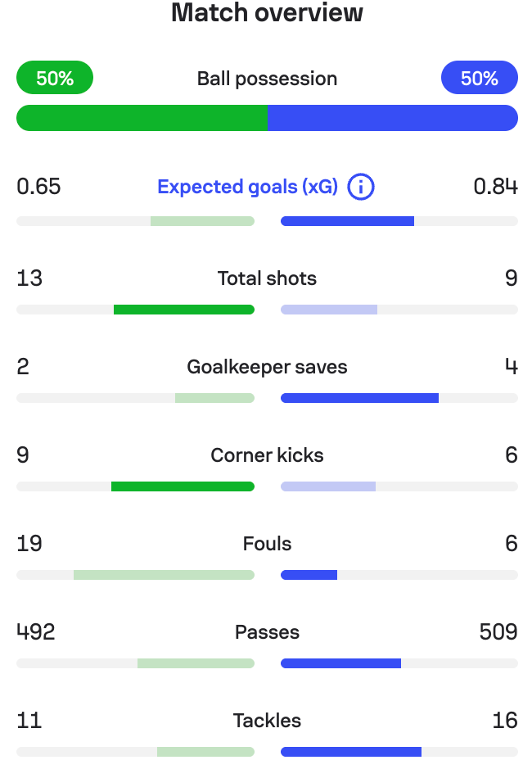Screen dimensions: 532x760
Task: Click the Tackles stat label
Action: [267, 721]
